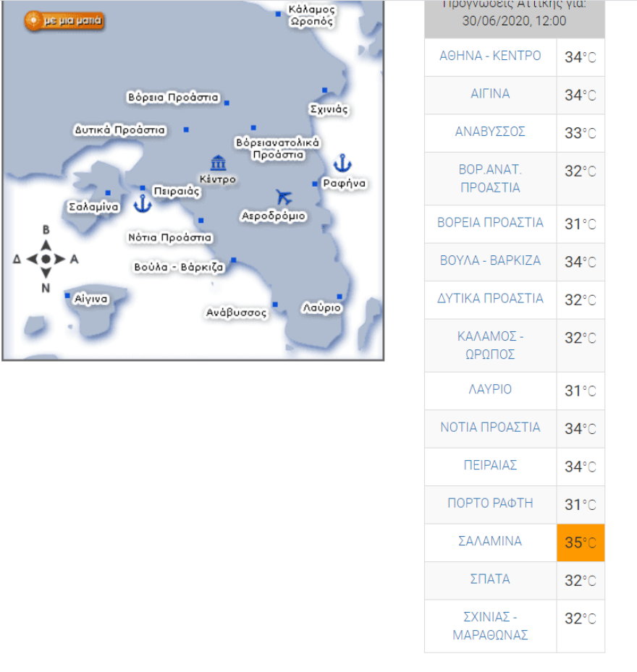Open the ΒΟΥΛΑ - ΒΑΡΚΙΖΑ forecast

(490, 260)
